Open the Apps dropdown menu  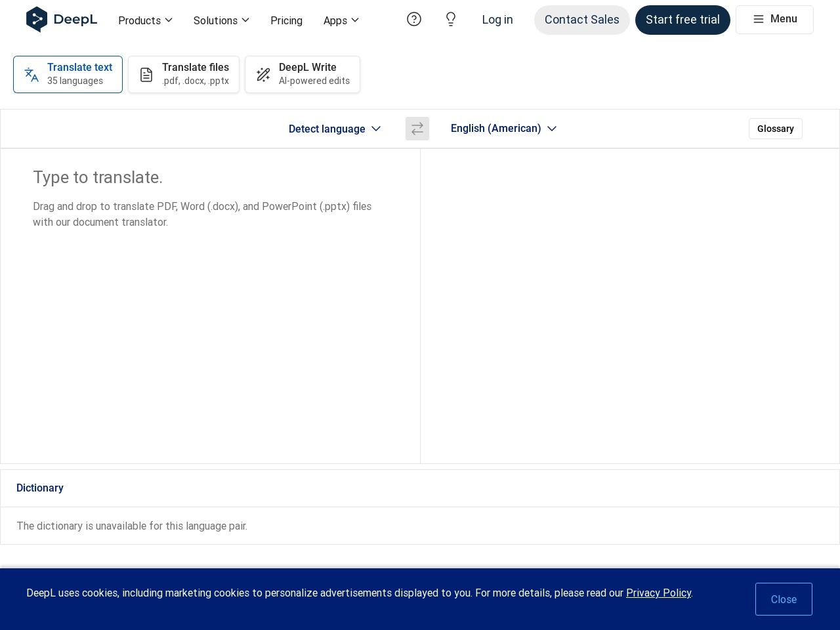coord(341,20)
